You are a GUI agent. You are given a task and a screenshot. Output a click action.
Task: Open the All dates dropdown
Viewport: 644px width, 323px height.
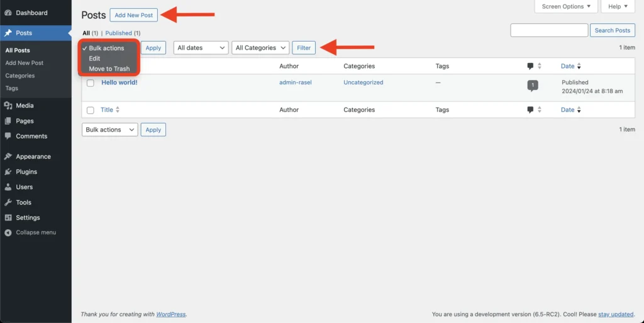pyautogui.click(x=201, y=48)
